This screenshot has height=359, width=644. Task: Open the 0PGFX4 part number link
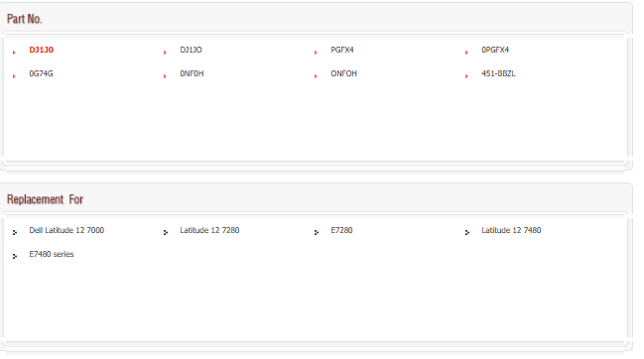point(495,50)
